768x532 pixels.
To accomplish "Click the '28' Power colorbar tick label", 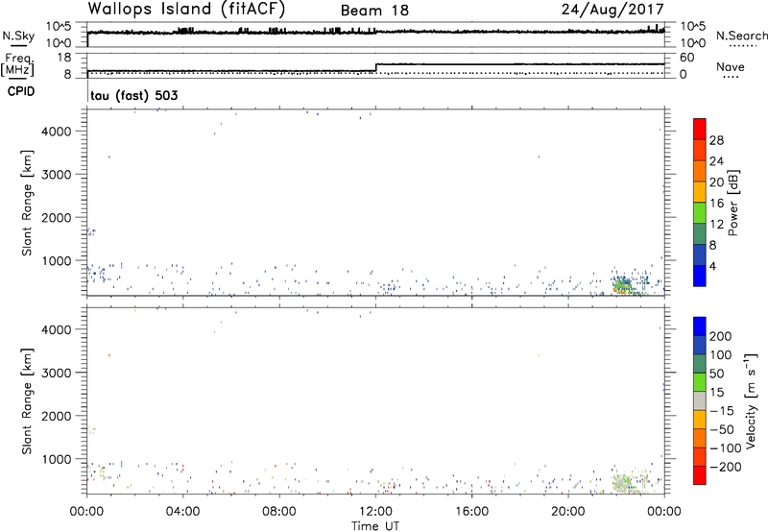I will tap(716, 140).
